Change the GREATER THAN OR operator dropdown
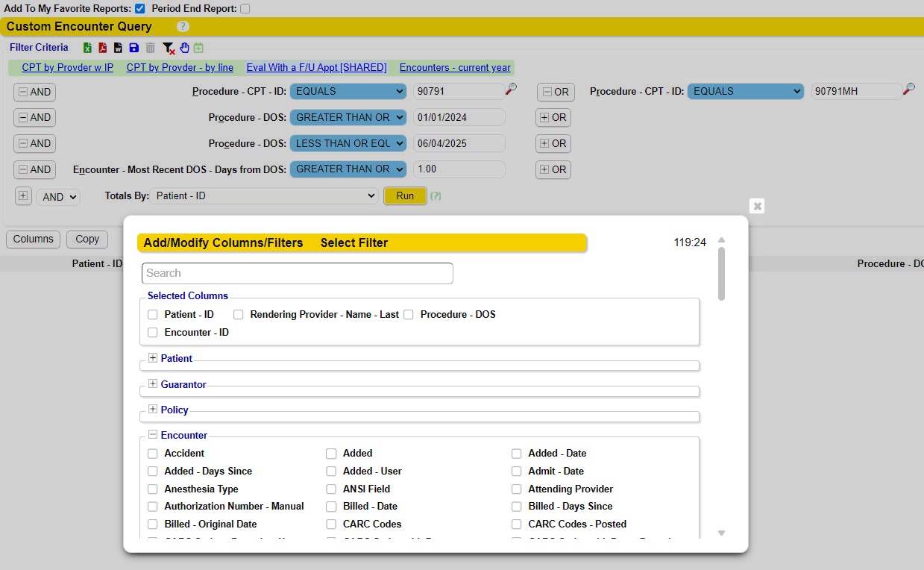Screen dimensions: 924x570 tap(348, 117)
